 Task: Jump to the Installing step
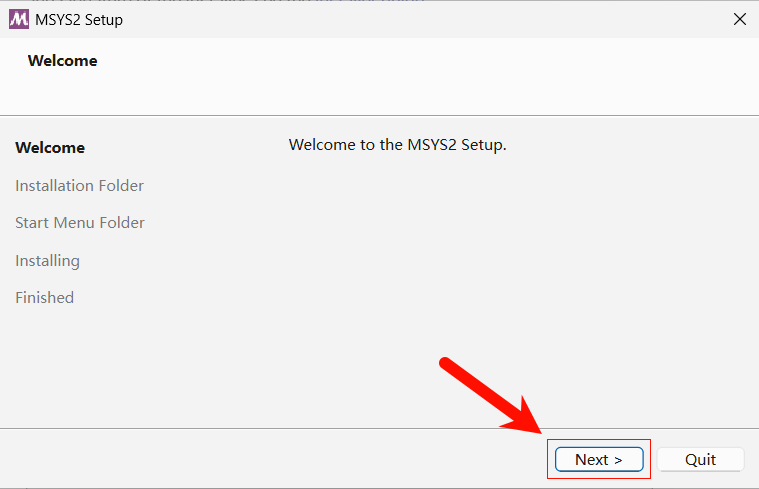(47, 261)
